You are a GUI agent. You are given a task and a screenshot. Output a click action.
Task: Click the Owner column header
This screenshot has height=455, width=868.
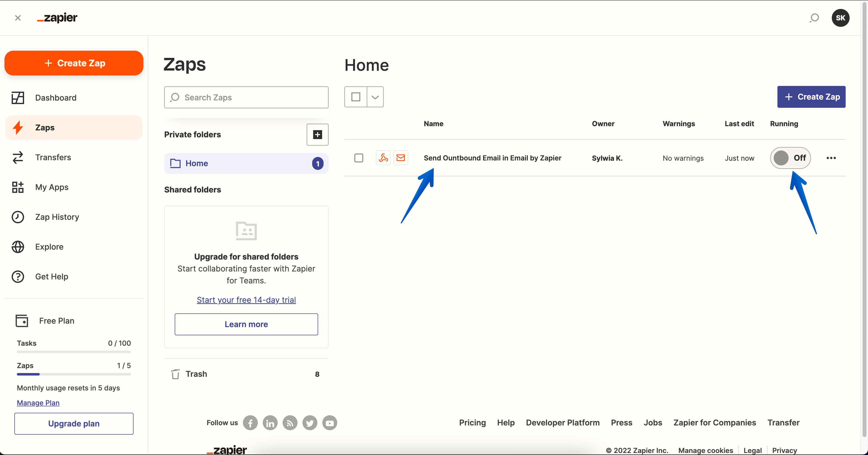(603, 124)
